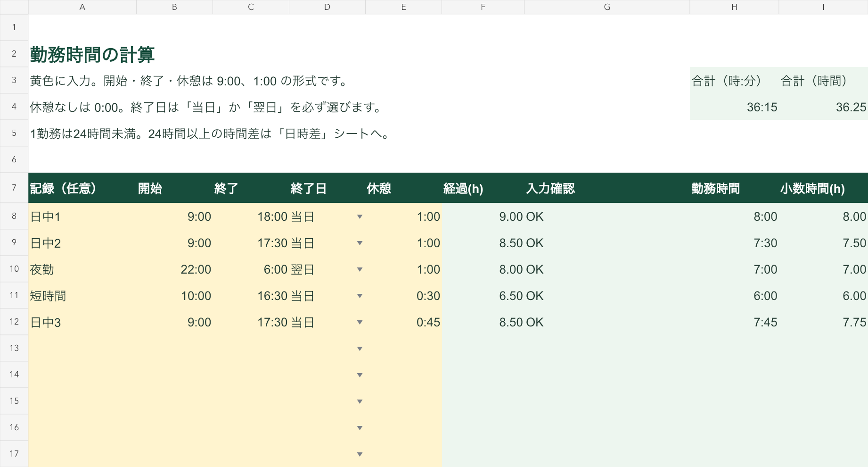Screen dimensions: 868x467
Task: Select the 小数時間(h) header cell
Action: click(x=823, y=188)
